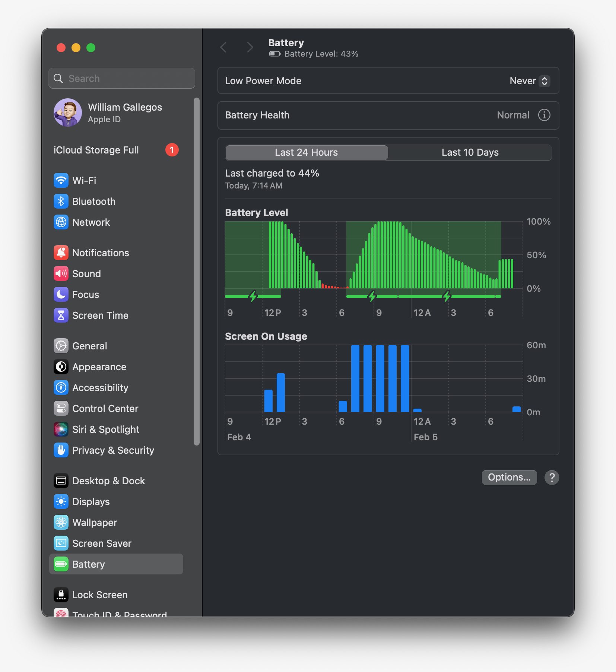Viewport: 616px width, 672px height.
Task: Click the Low Power Mode label
Action: [x=263, y=81]
